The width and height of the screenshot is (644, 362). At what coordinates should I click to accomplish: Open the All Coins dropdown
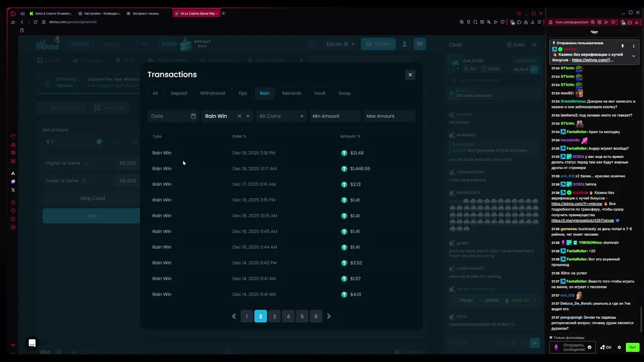pyautogui.click(x=281, y=116)
